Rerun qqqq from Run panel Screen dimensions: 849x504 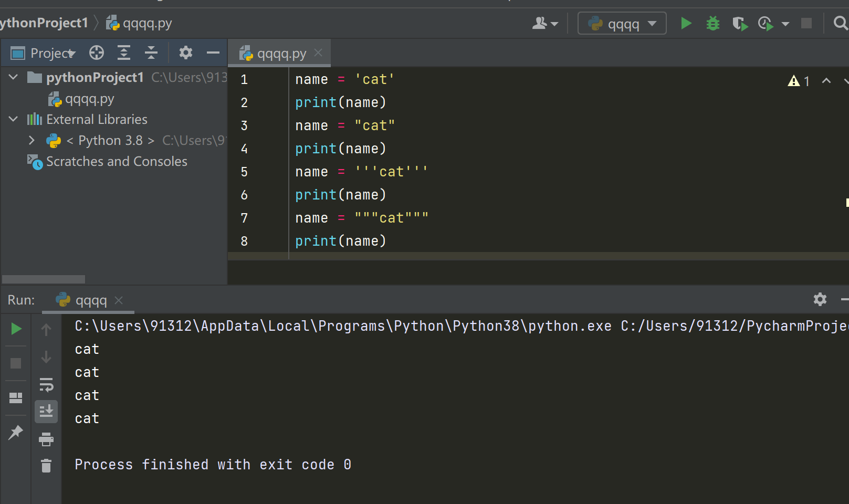coord(16,329)
